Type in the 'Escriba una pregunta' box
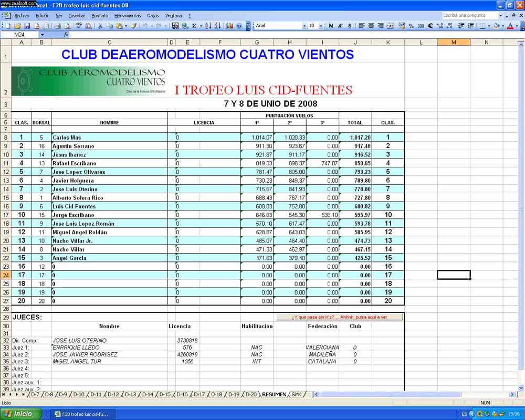525x420 pixels. point(470,16)
